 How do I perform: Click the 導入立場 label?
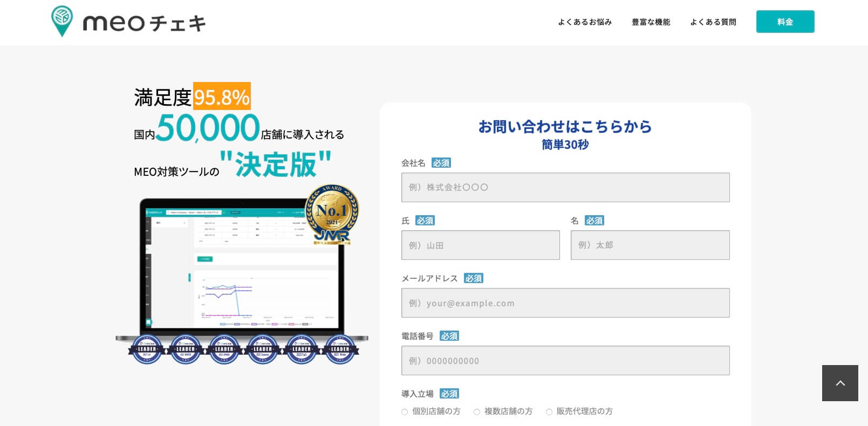pos(418,394)
